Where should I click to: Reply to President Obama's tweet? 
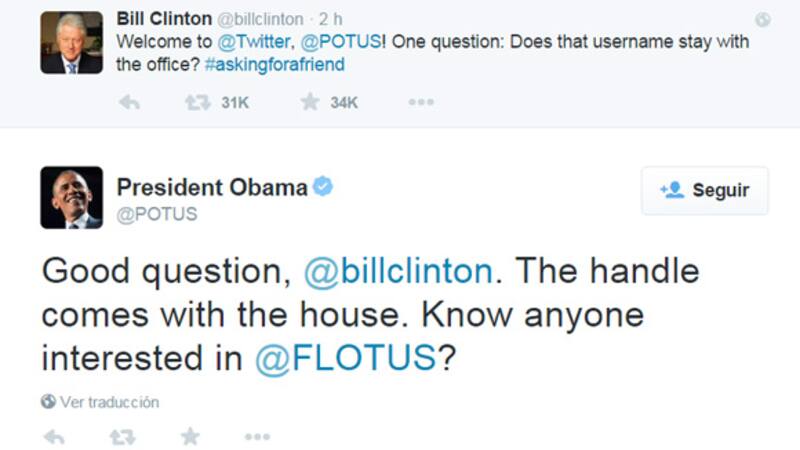pyautogui.click(x=55, y=437)
